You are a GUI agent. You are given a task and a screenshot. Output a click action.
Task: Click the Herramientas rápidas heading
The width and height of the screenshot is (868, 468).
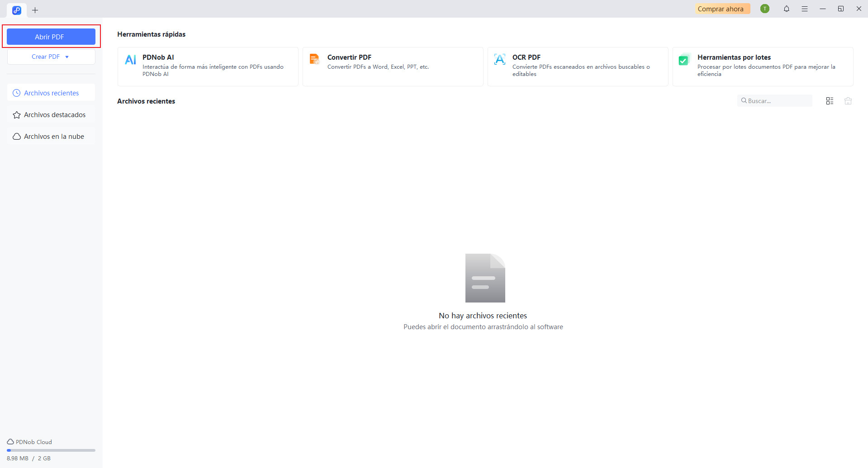151,34
